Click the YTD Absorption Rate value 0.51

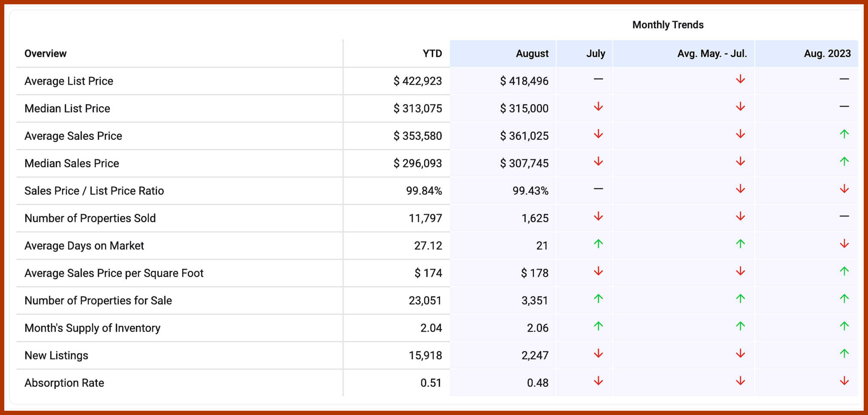431,383
